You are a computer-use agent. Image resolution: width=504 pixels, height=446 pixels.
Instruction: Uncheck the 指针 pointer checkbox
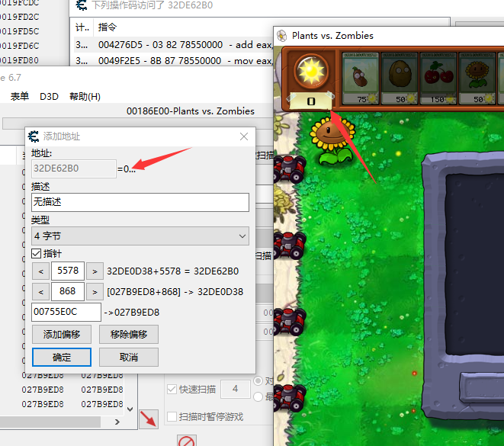point(37,254)
